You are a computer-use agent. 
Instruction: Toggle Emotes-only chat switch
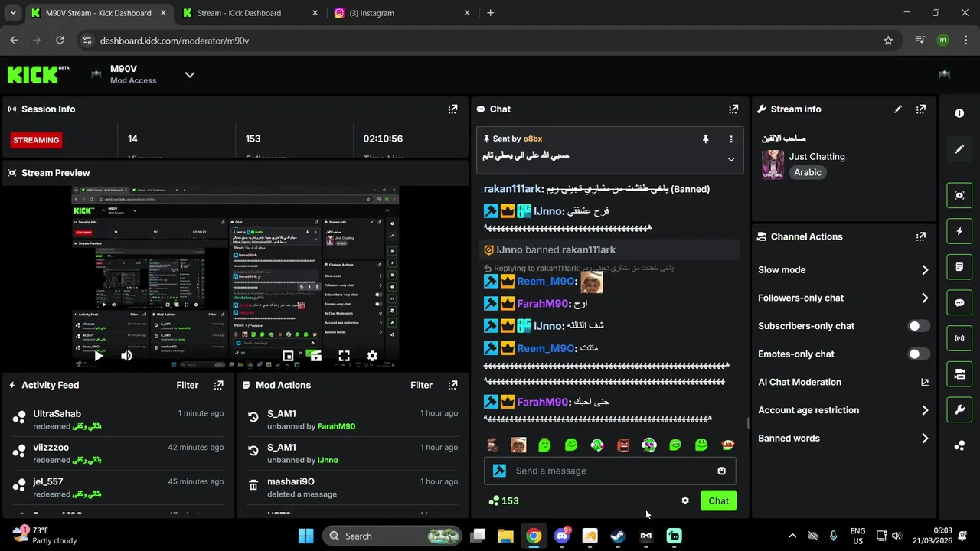[919, 354]
